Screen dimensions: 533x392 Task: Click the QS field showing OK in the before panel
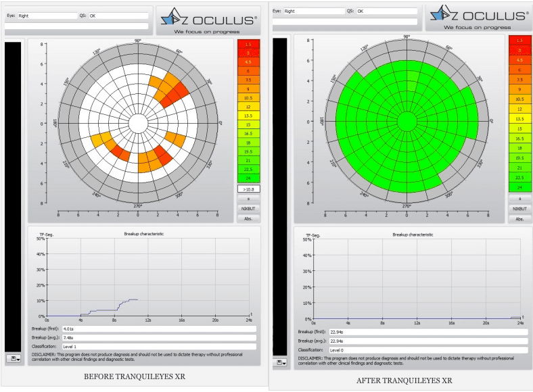(118, 16)
